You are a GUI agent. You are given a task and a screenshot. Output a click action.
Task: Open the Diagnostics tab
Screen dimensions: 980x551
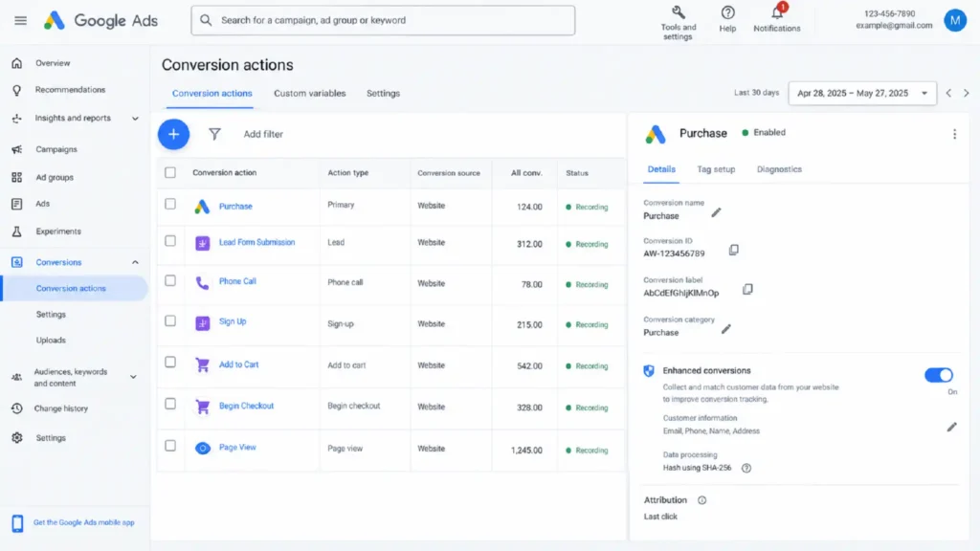point(779,169)
